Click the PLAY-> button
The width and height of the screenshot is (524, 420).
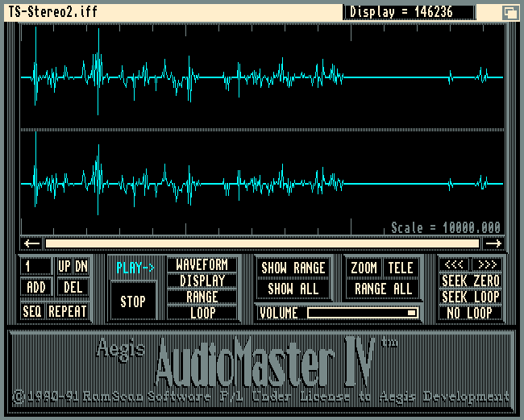[135, 268]
